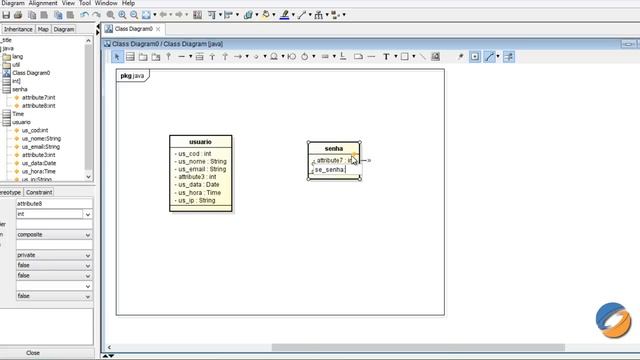
Task: Open the composite aggregation dropdown
Action: click(54, 235)
